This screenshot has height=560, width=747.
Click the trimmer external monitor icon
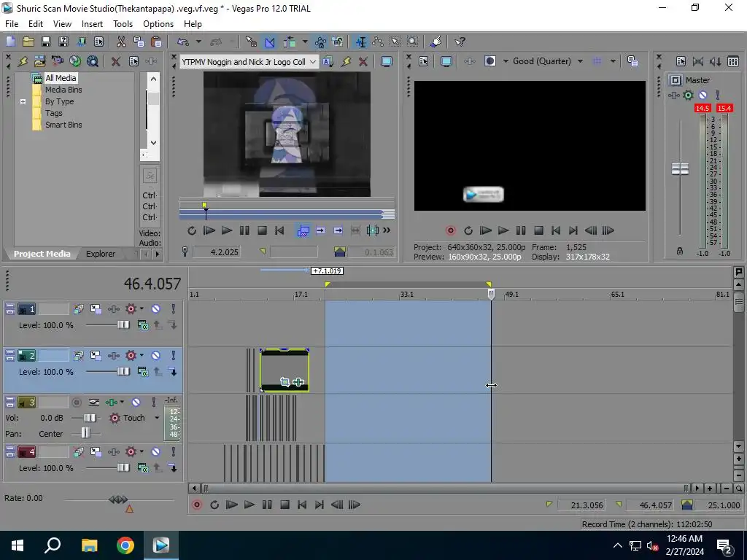tap(387, 61)
